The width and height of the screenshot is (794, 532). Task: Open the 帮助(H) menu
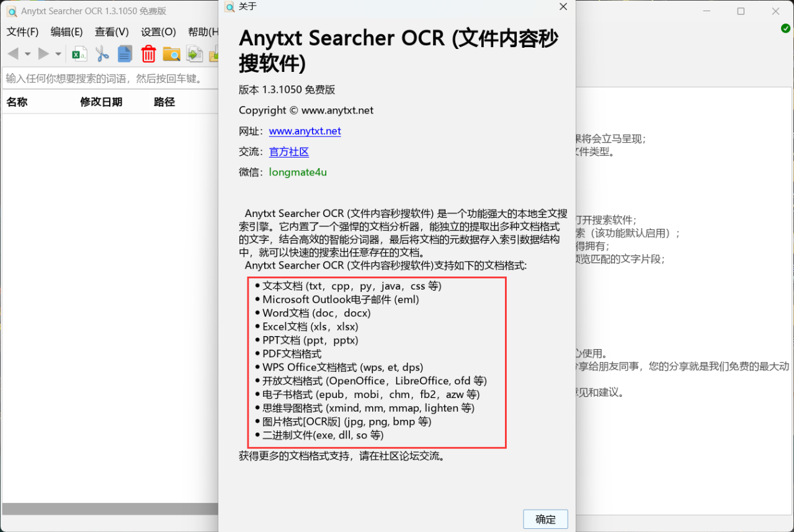(203, 32)
